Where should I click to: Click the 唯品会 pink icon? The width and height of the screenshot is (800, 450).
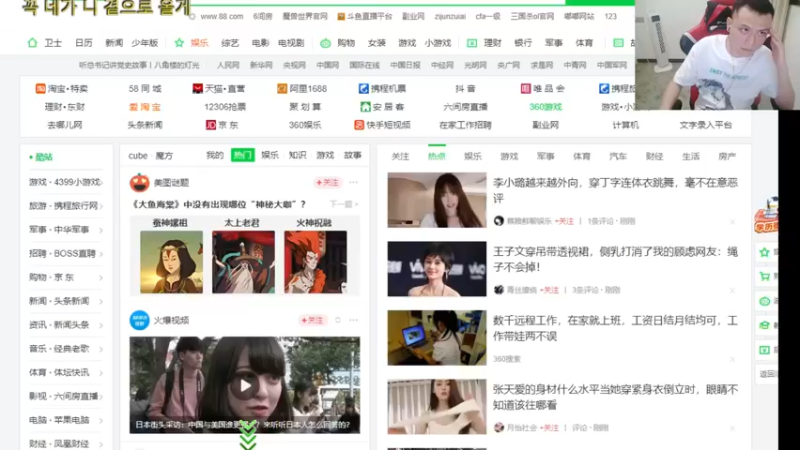point(526,89)
